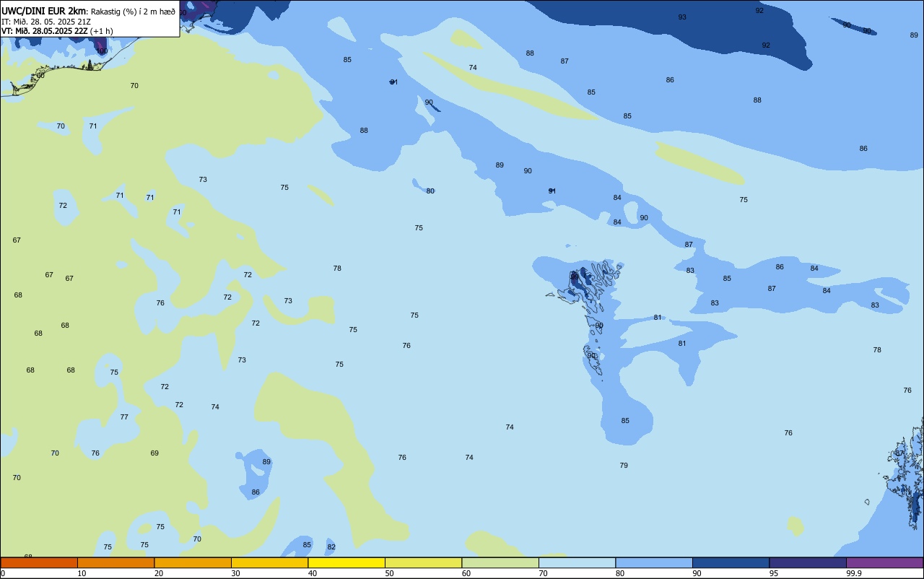Screen dimensions: 924x579
Task: Click the 'IT: Mið. 28. 05. 2025 21Z' line
Action: tap(46, 21)
